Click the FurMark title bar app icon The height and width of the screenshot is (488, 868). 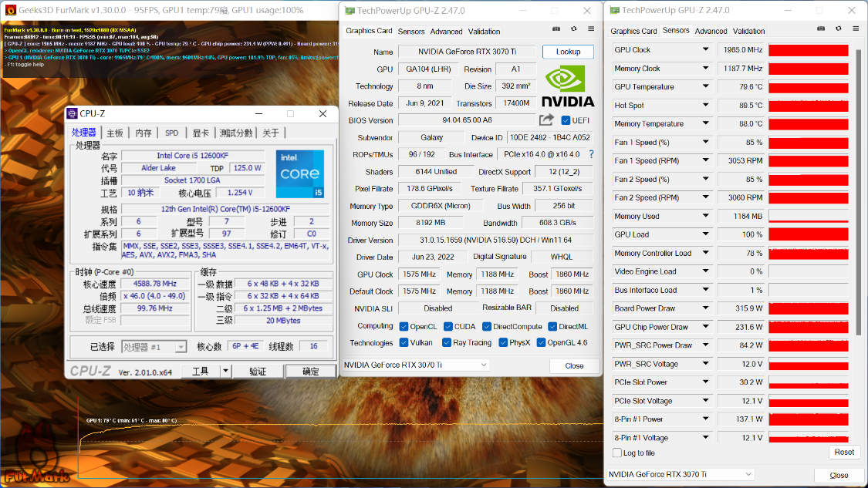10,10
